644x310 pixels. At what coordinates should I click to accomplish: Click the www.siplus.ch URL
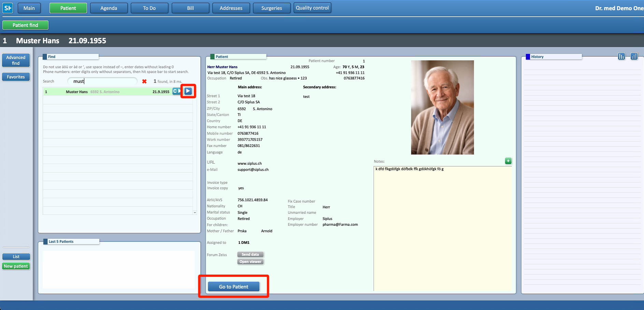(249, 163)
